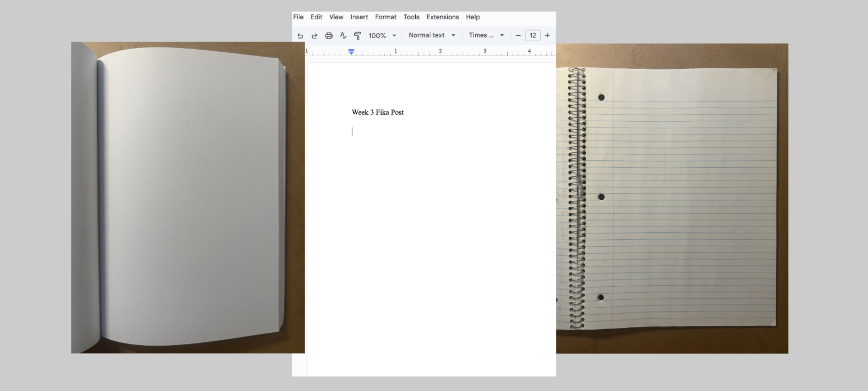Image resolution: width=868 pixels, height=391 pixels.
Task: Open the Tools menu
Action: (412, 17)
